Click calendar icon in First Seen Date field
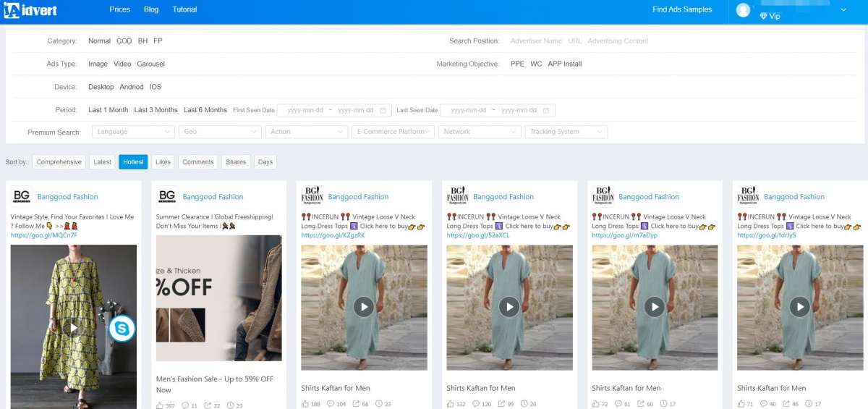The image size is (868, 409). [383, 110]
